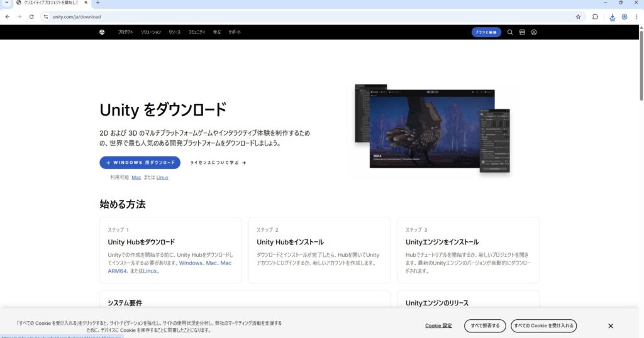Expand the tab search dropdown arrow
The height and width of the screenshot is (338, 644).
coord(6,3)
